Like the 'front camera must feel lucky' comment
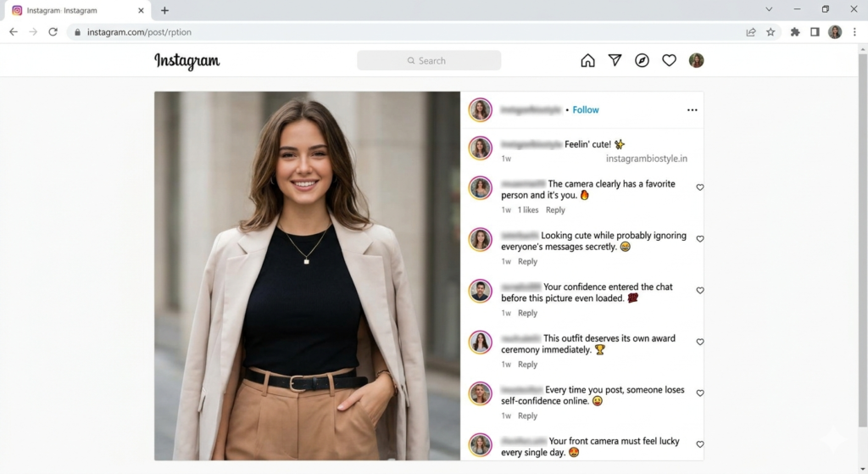The width and height of the screenshot is (868, 474). pyautogui.click(x=700, y=444)
